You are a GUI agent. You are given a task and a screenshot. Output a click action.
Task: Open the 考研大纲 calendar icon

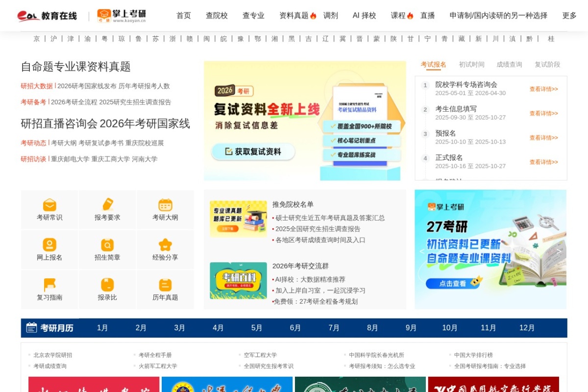click(165, 205)
